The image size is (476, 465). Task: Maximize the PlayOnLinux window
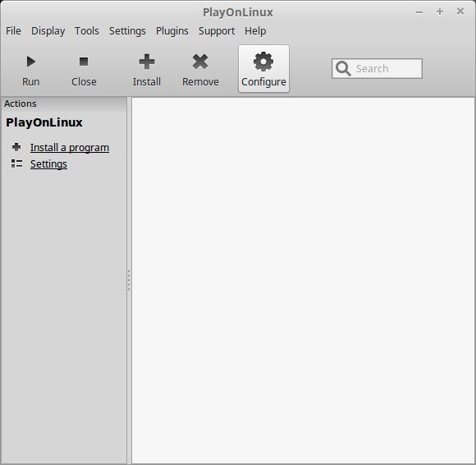pos(440,12)
